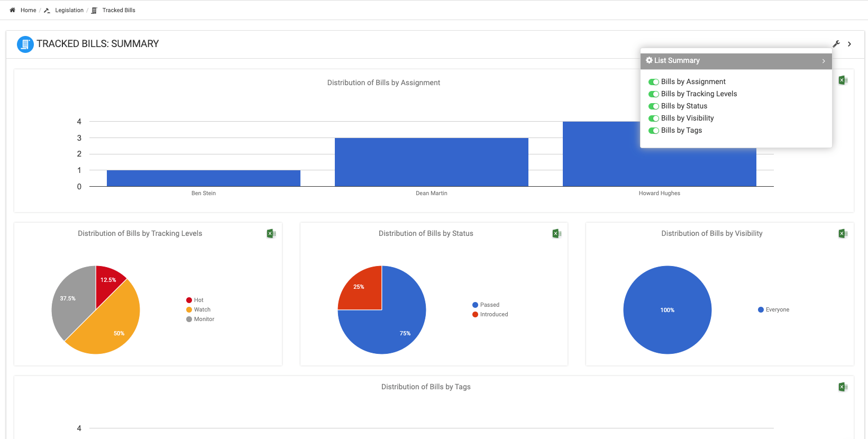Click the gavel Legislation breadcrumb icon
Viewport: 868px width, 439px height.
47,10
